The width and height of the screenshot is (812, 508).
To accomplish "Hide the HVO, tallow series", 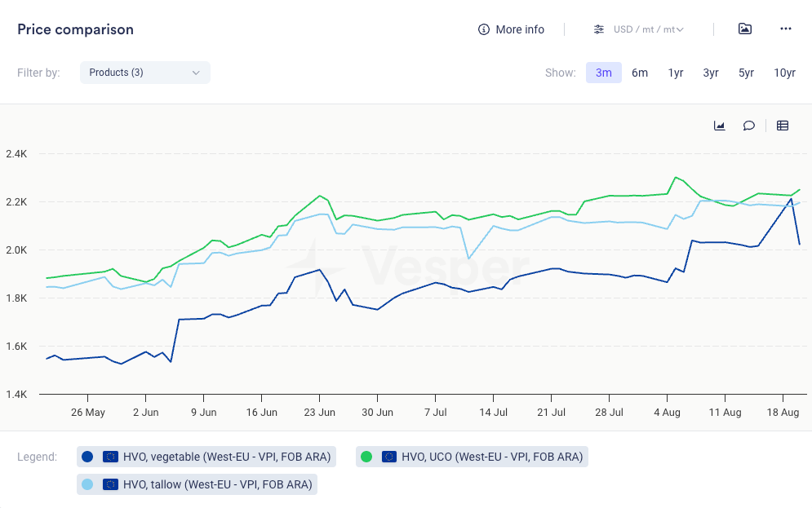I will tap(217, 484).
